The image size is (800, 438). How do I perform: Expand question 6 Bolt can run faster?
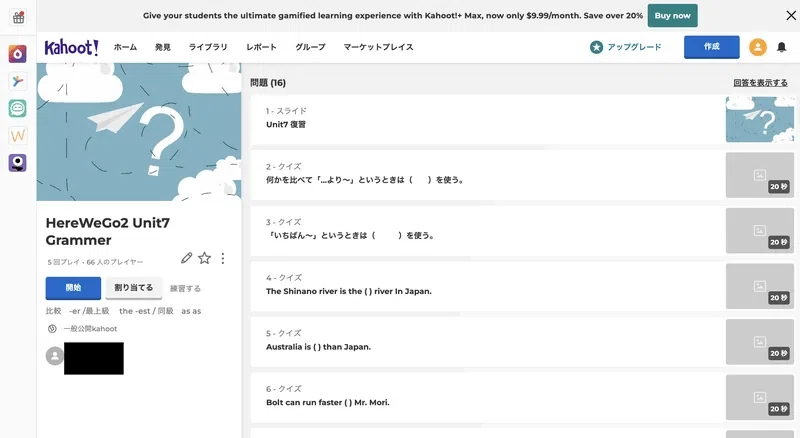click(x=522, y=398)
